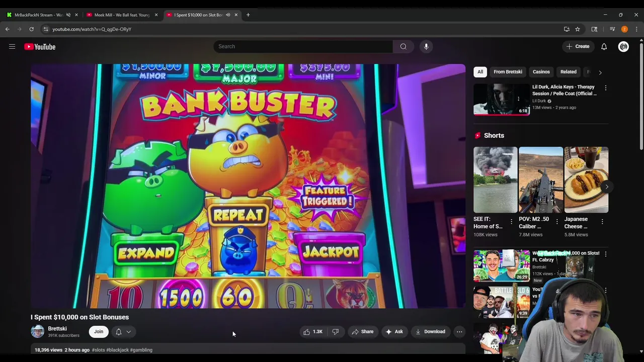The height and width of the screenshot is (362, 644).
Task: Open options for 'Japanese Cheese' short
Action: pos(602,221)
